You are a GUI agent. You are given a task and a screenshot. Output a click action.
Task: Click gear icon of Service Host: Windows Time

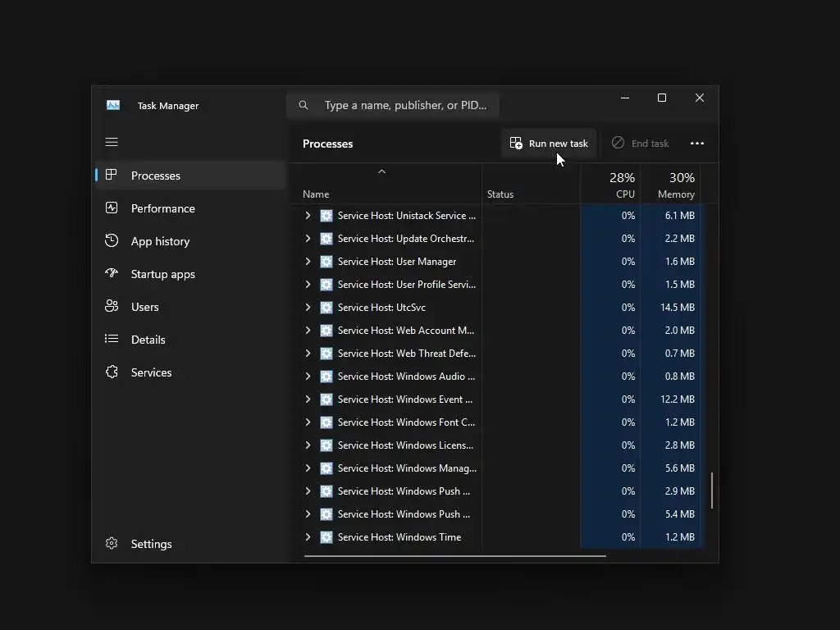click(326, 537)
